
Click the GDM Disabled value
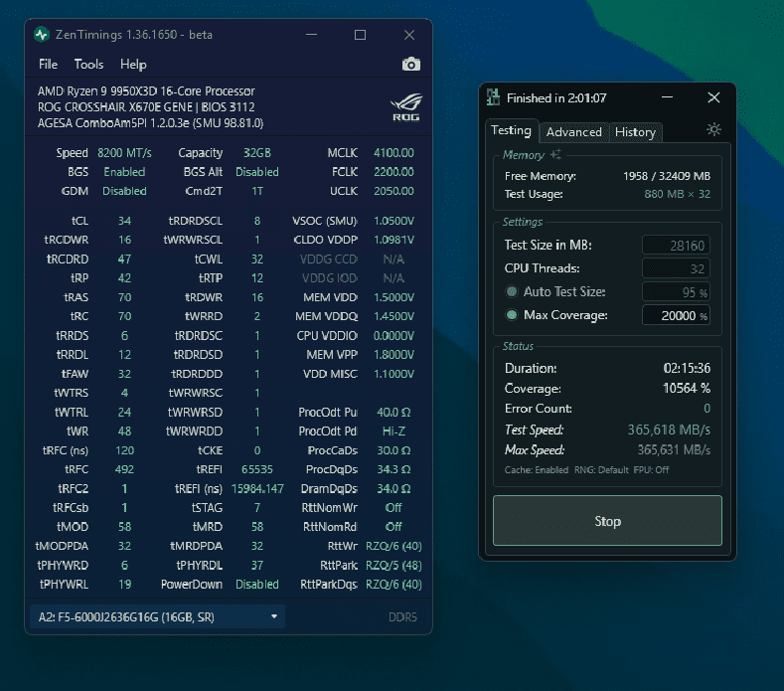[124, 191]
